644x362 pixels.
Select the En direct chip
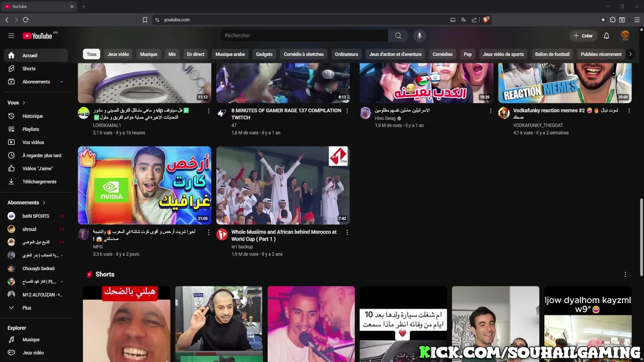pyautogui.click(x=196, y=54)
